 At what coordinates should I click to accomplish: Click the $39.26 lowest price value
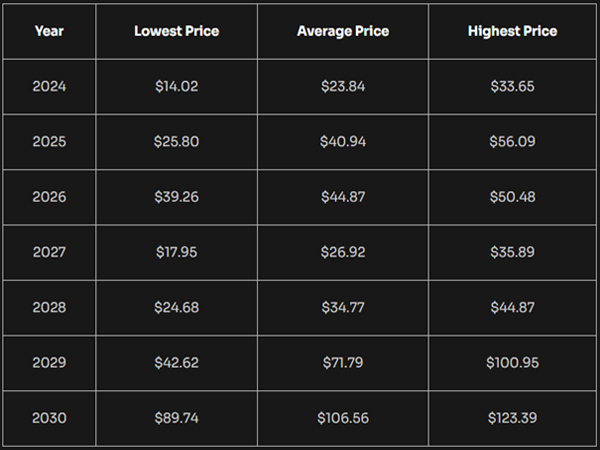176,197
